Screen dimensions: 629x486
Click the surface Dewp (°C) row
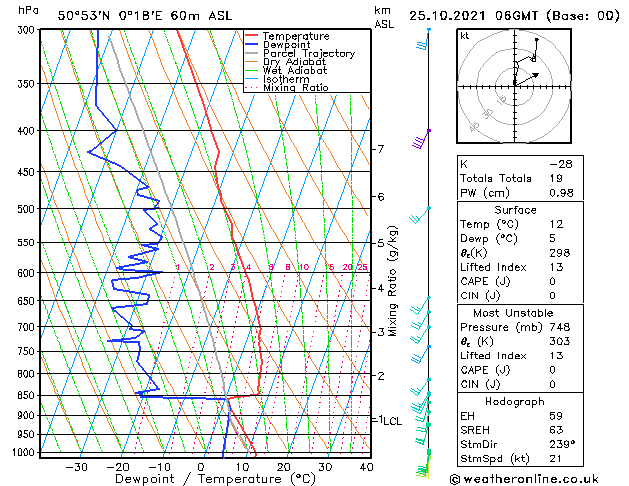pos(520,239)
